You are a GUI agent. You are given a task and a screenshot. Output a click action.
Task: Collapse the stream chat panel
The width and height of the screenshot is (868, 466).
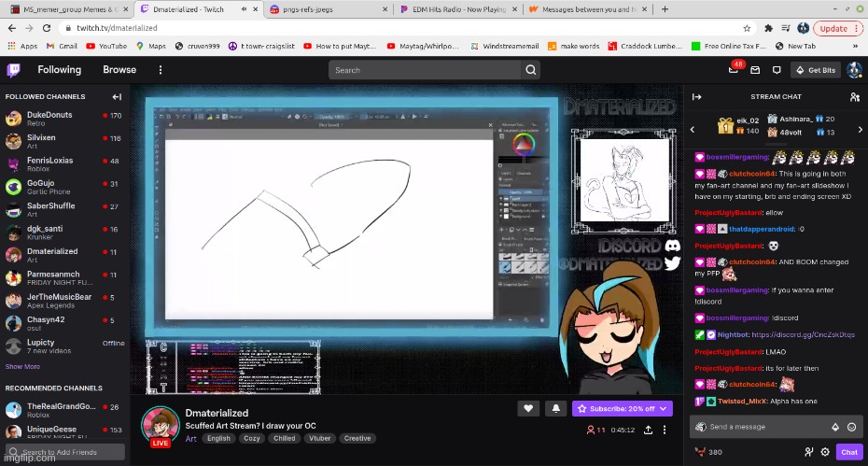(697, 97)
